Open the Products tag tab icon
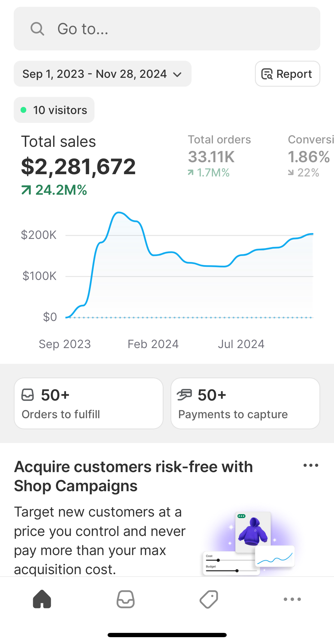334x644 pixels. (x=209, y=599)
